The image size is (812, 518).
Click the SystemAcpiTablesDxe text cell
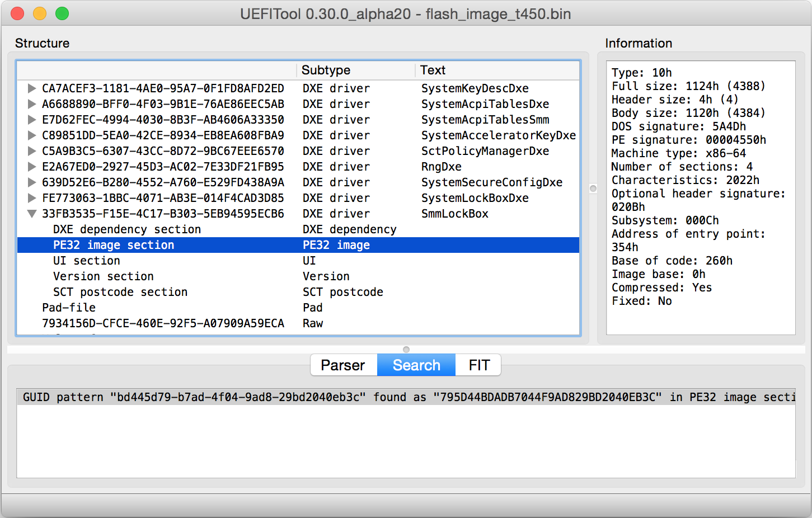click(x=485, y=104)
